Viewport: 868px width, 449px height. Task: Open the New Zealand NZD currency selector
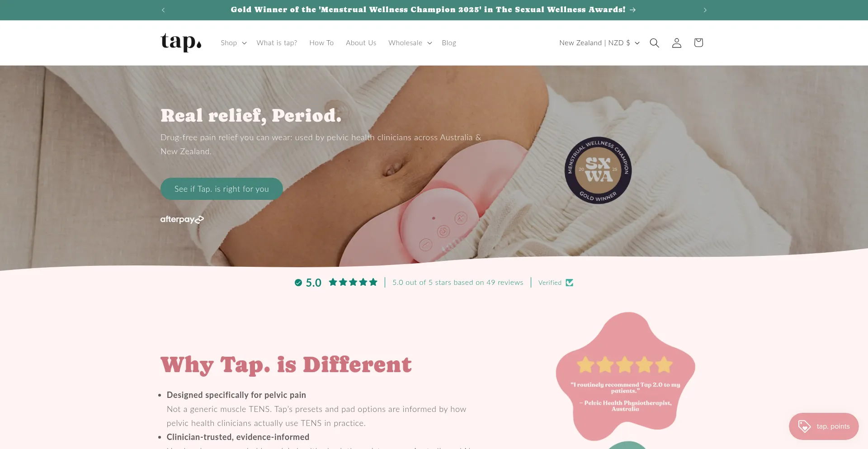[599, 43]
